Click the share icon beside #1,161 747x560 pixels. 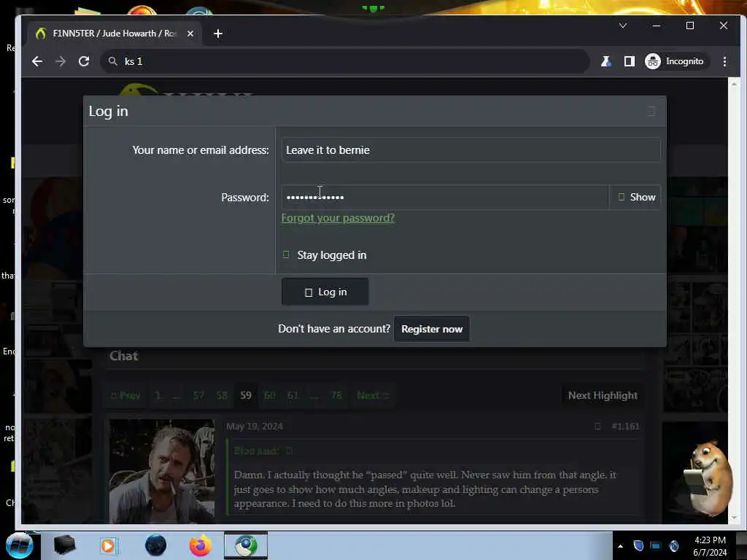[x=598, y=427]
